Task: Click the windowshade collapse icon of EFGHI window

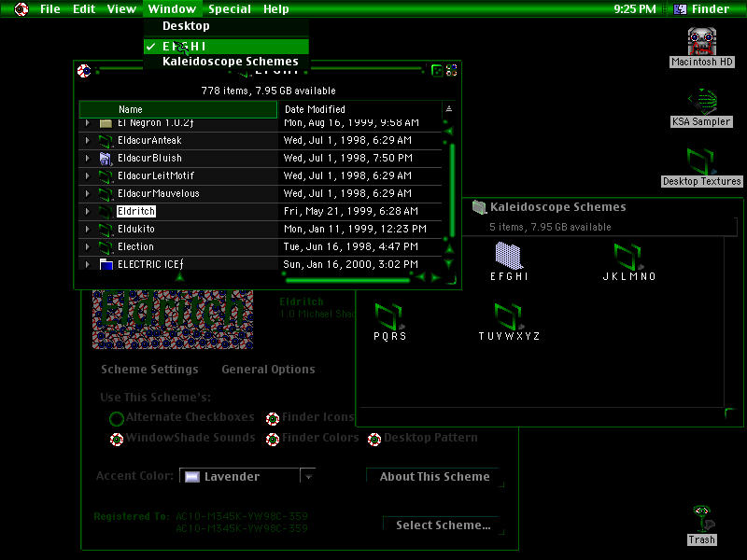Action: pos(452,71)
